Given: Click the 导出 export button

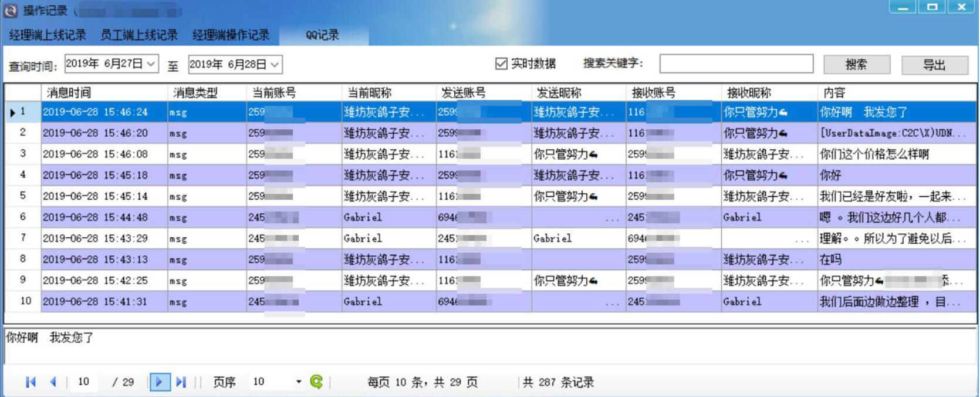Looking at the screenshot, I should 934,65.
